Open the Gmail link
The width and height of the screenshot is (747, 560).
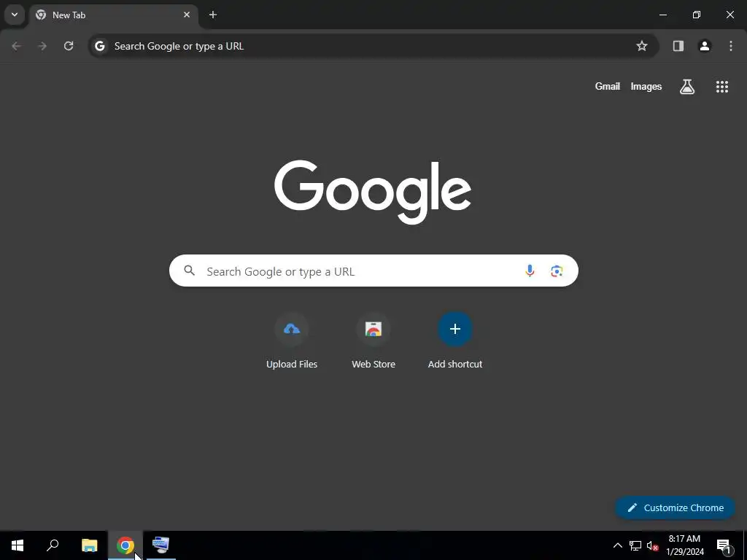pyautogui.click(x=608, y=86)
